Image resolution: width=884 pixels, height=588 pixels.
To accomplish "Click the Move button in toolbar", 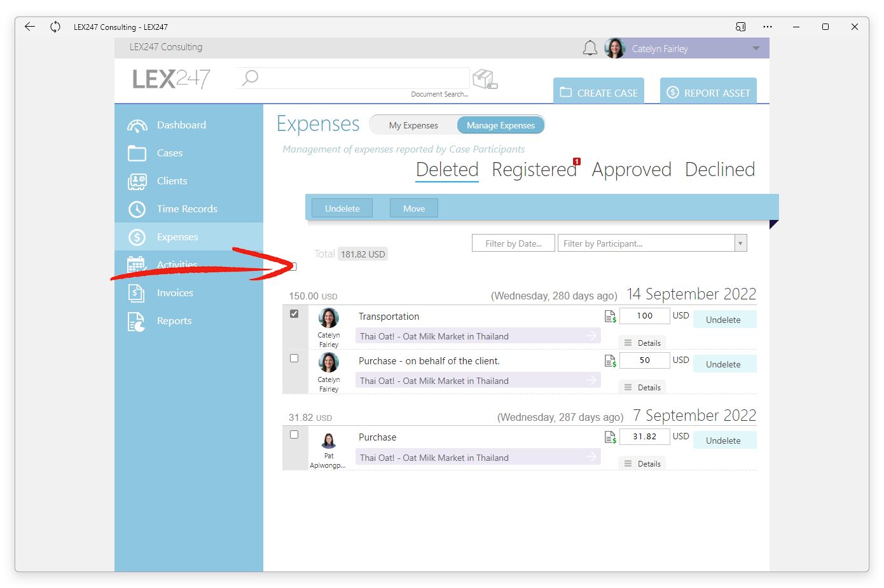I will (414, 209).
